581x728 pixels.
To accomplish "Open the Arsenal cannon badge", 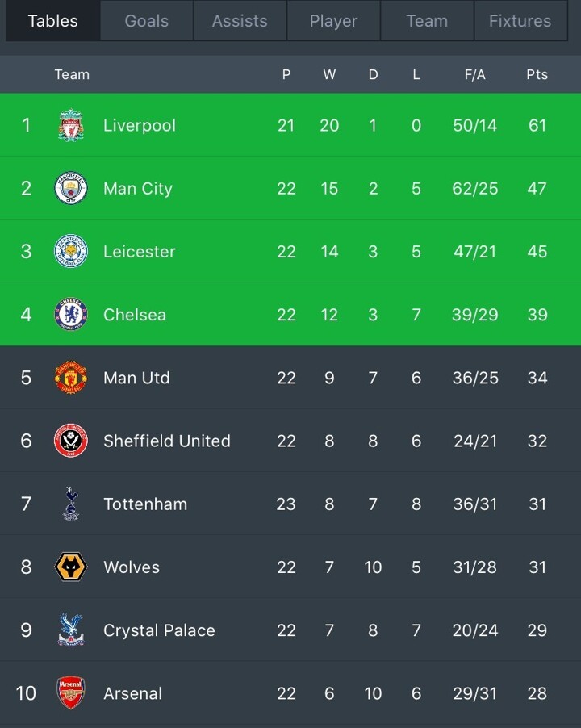I will pos(71,692).
